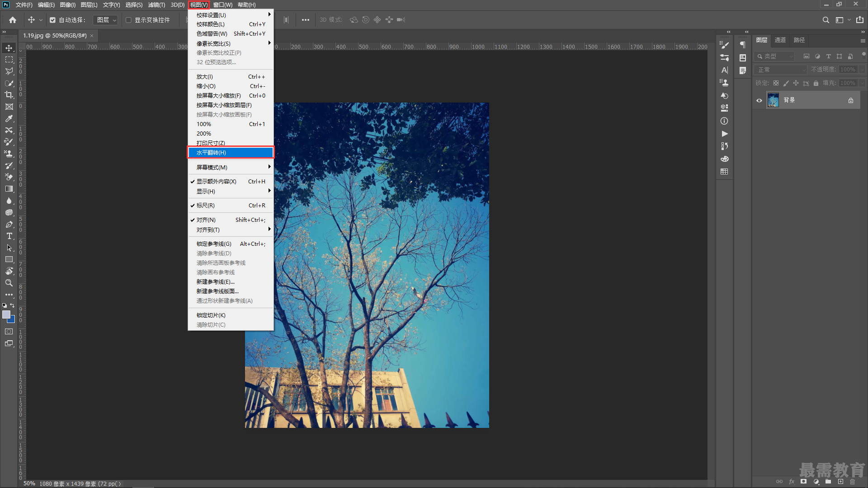
Task: Open the Actions play panel icon
Action: (724, 134)
